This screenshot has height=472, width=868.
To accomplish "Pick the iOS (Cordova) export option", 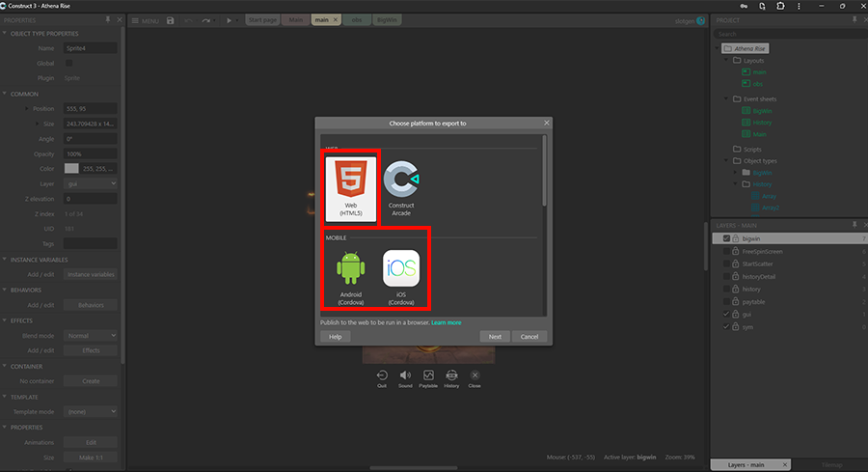I will click(401, 274).
